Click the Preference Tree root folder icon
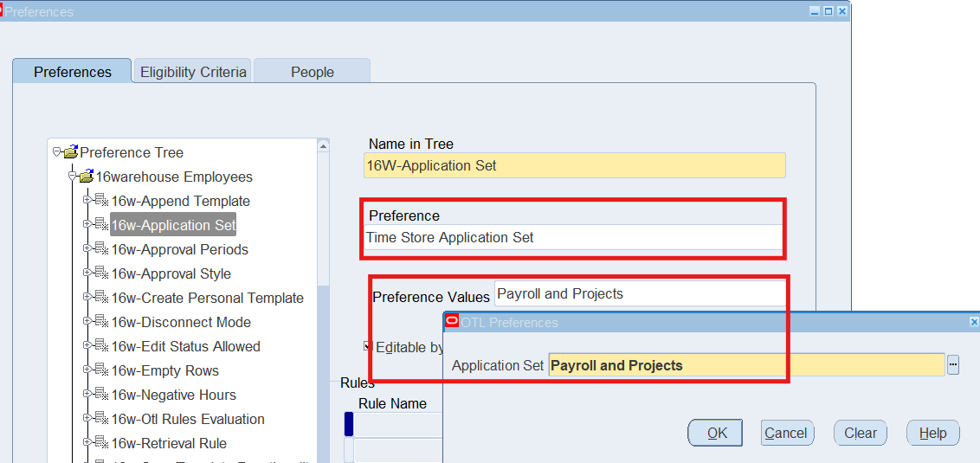 pos(70,152)
